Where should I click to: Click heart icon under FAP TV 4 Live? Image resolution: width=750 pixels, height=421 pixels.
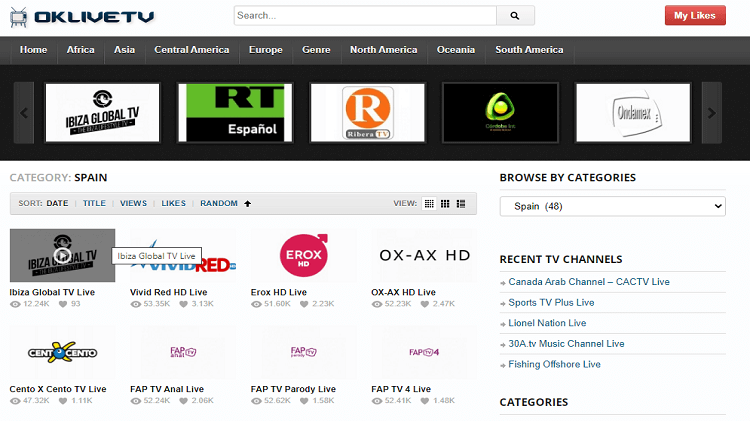pos(424,401)
